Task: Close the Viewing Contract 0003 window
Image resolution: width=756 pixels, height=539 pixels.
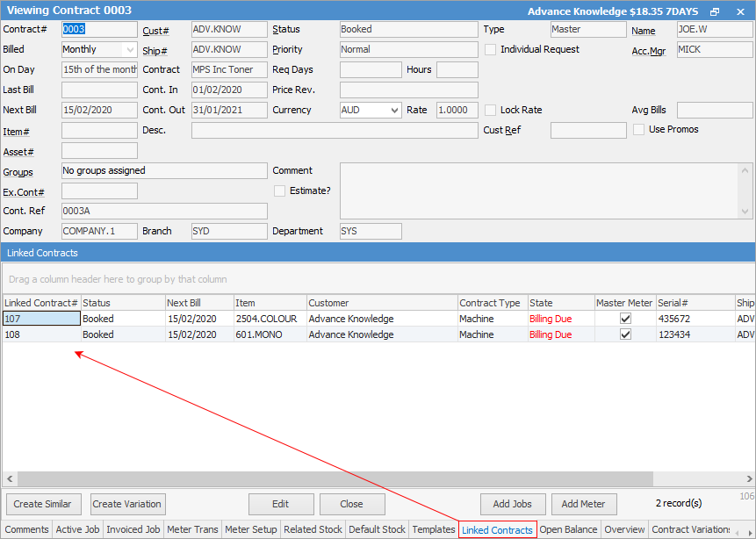Action: tap(740, 11)
